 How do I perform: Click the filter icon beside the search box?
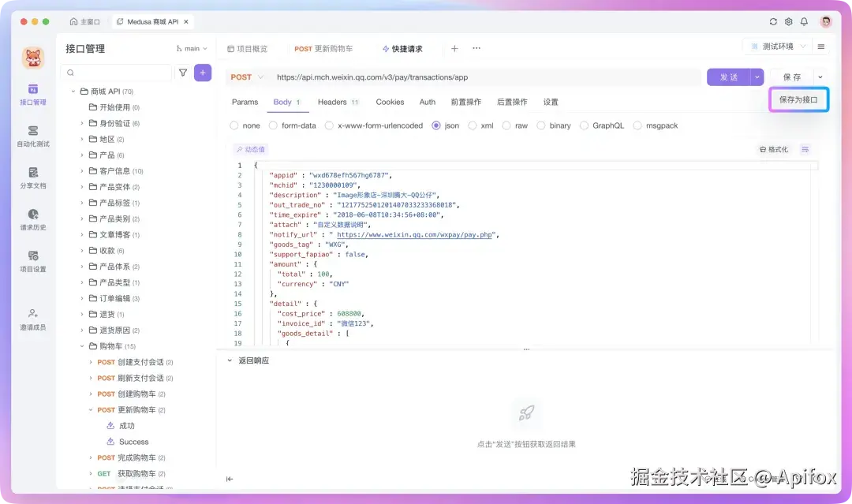pyautogui.click(x=183, y=72)
